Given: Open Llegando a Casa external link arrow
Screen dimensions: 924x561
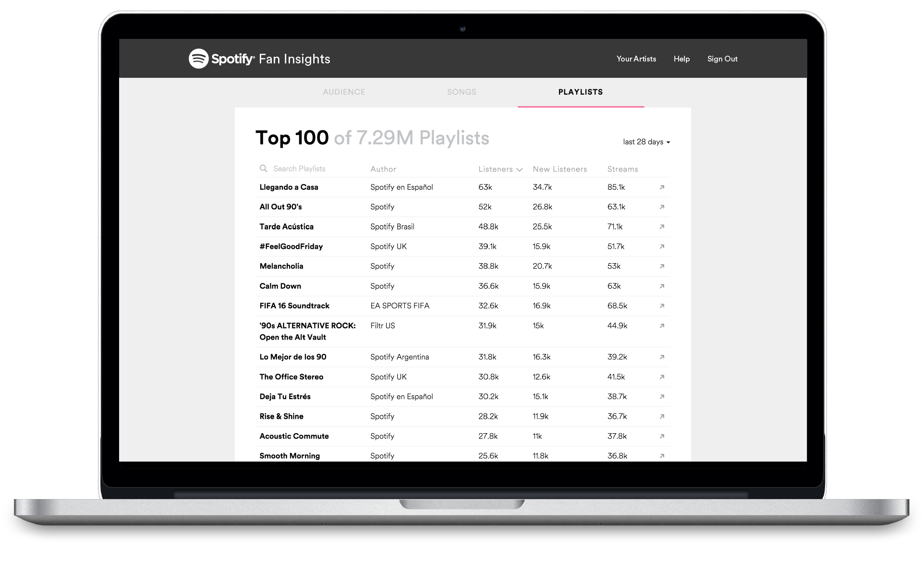Looking at the screenshot, I should point(662,187).
